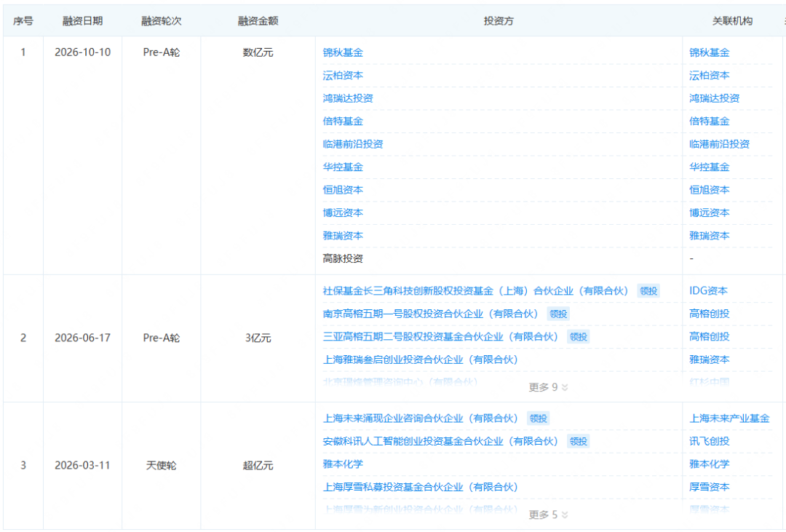
Task: Open 安徽科讯人工智能创业投资基金 link
Action: coord(440,441)
